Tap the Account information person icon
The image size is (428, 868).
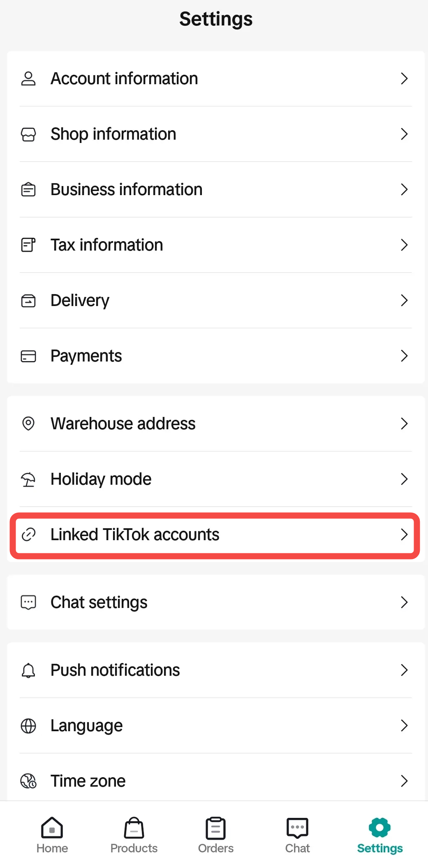coord(28,78)
